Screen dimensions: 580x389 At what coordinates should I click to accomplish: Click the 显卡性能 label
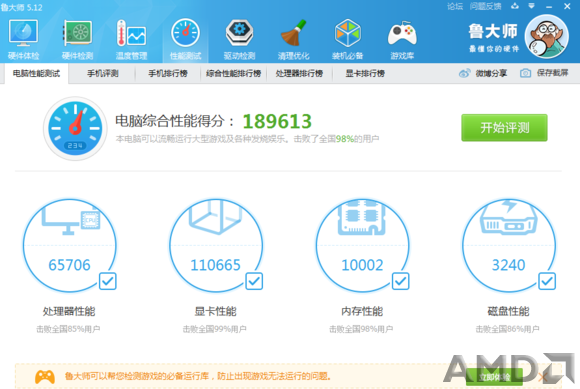(216, 311)
